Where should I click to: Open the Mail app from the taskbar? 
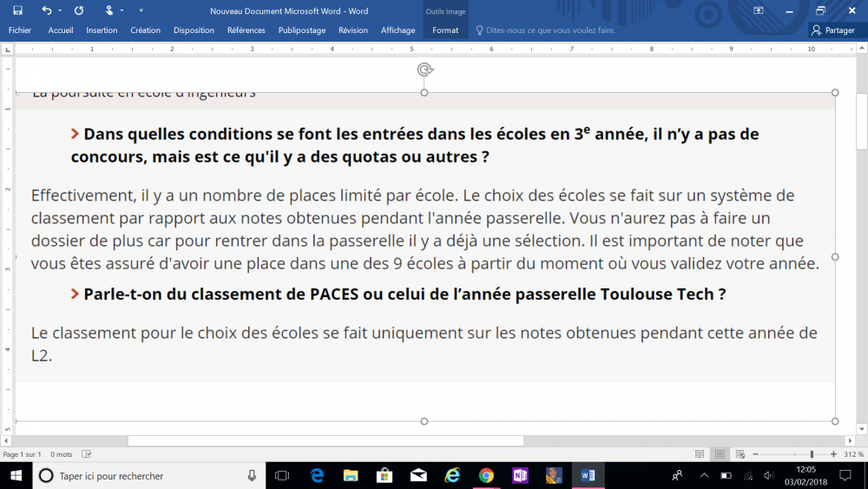[418, 476]
